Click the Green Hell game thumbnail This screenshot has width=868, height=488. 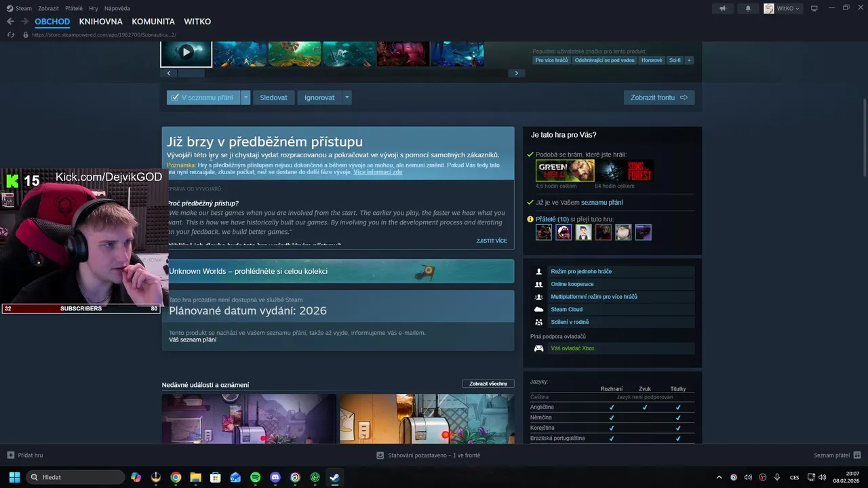565,171
